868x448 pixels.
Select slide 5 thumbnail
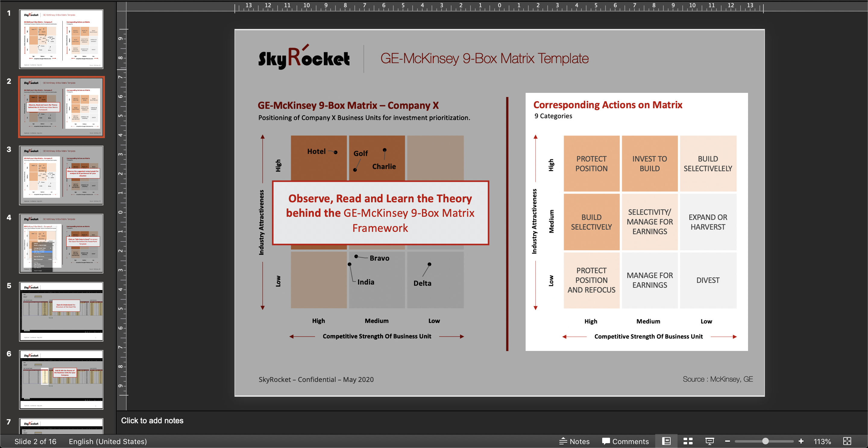tap(61, 311)
